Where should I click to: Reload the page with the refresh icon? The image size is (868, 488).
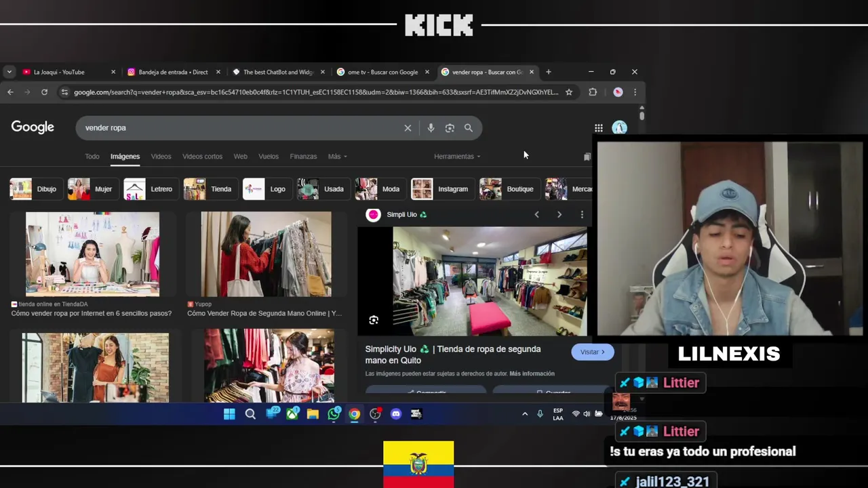coord(44,92)
